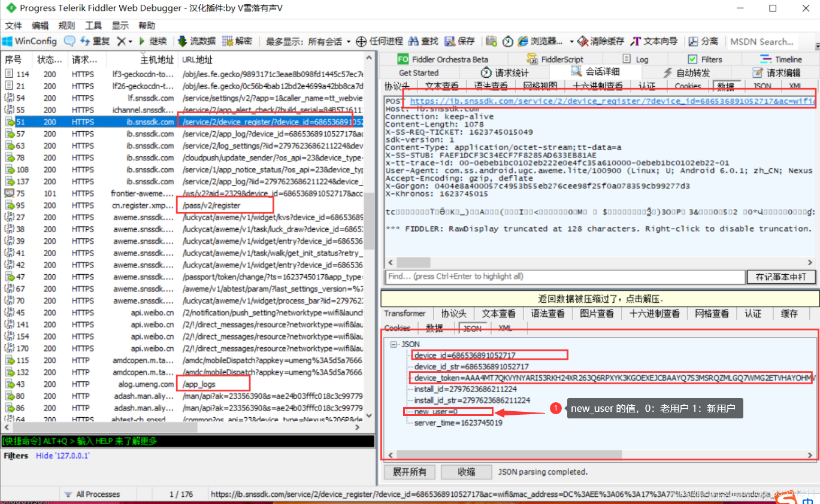The height and width of the screenshot is (504, 820).
Task: Select session 43 alog.umeng.com /app_logs row
Action: click(182, 384)
